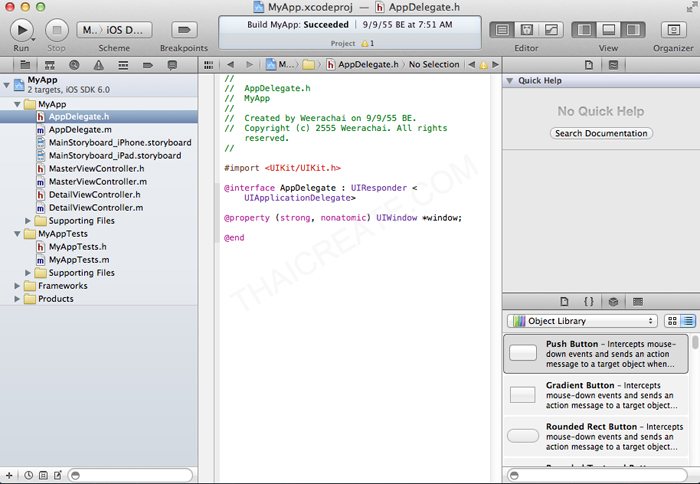Expand the Products folder

(x=17, y=299)
